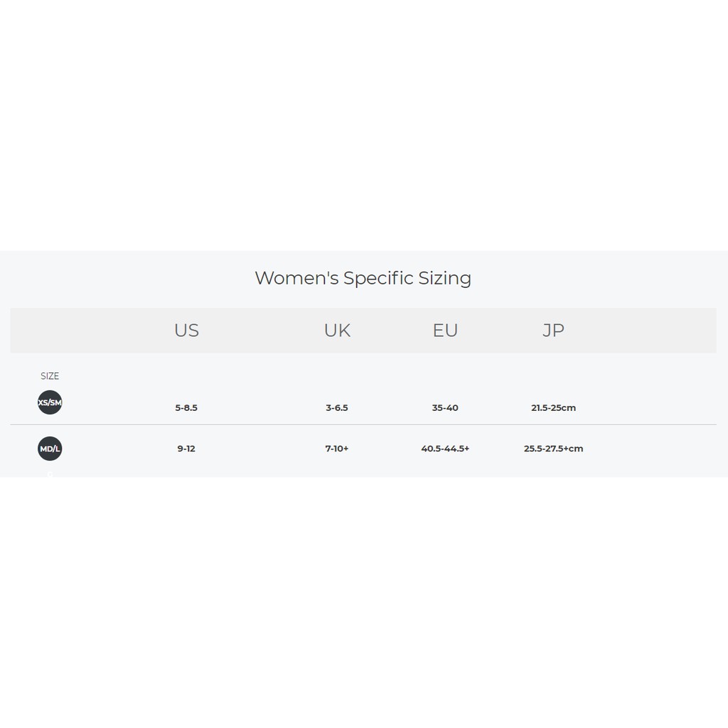Select the UK column header
This screenshot has height=728, width=728.
pos(337,331)
